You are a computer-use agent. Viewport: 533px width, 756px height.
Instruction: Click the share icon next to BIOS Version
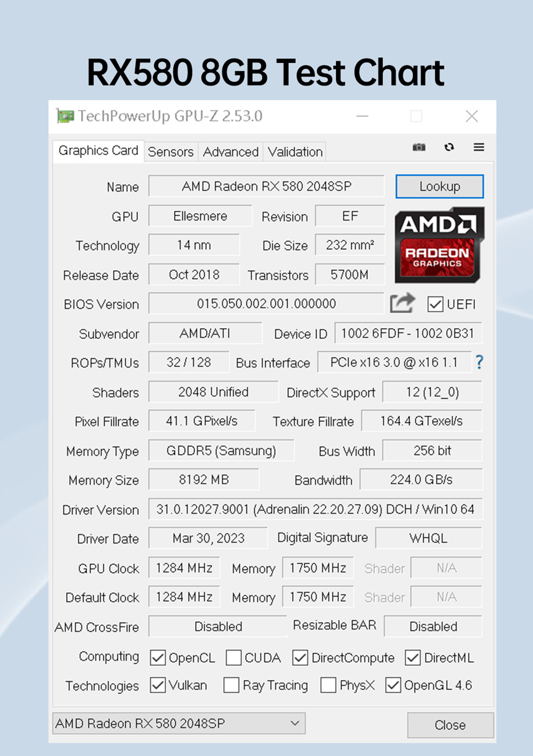[402, 303]
